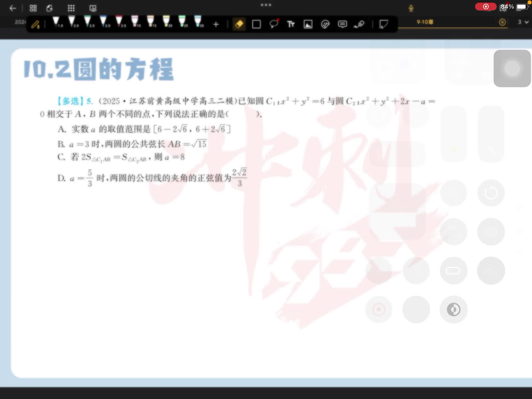Add a comment note box
Image resolution: width=532 pixels, height=399 pixels.
[342, 24]
